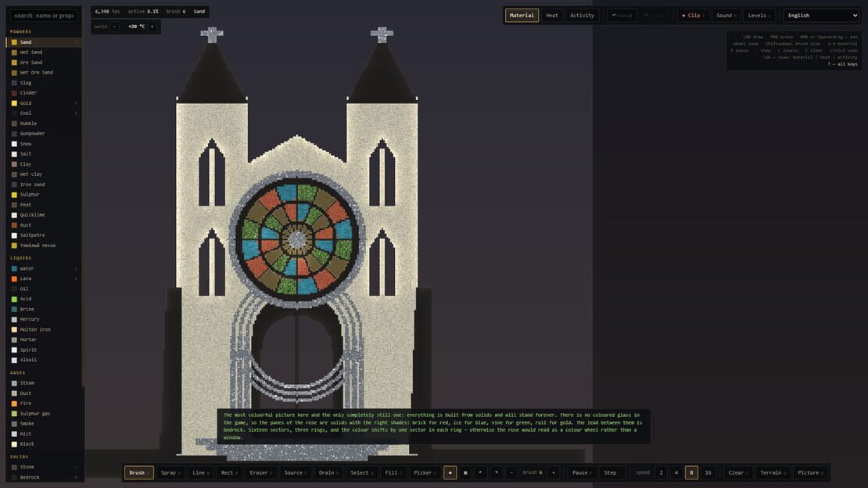Screen dimensions: 868x488
Task: Set simulation speed to 16
Action: tap(708, 472)
